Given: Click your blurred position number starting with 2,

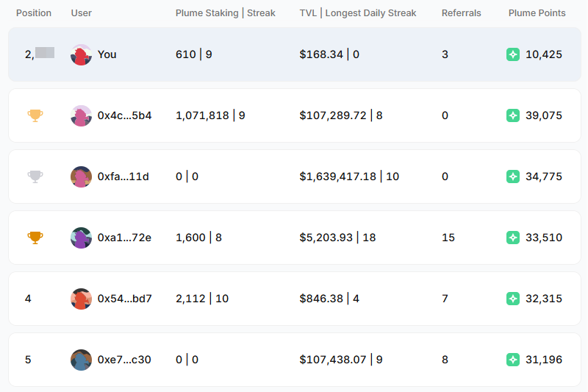Looking at the screenshot, I should pos(40,54).
